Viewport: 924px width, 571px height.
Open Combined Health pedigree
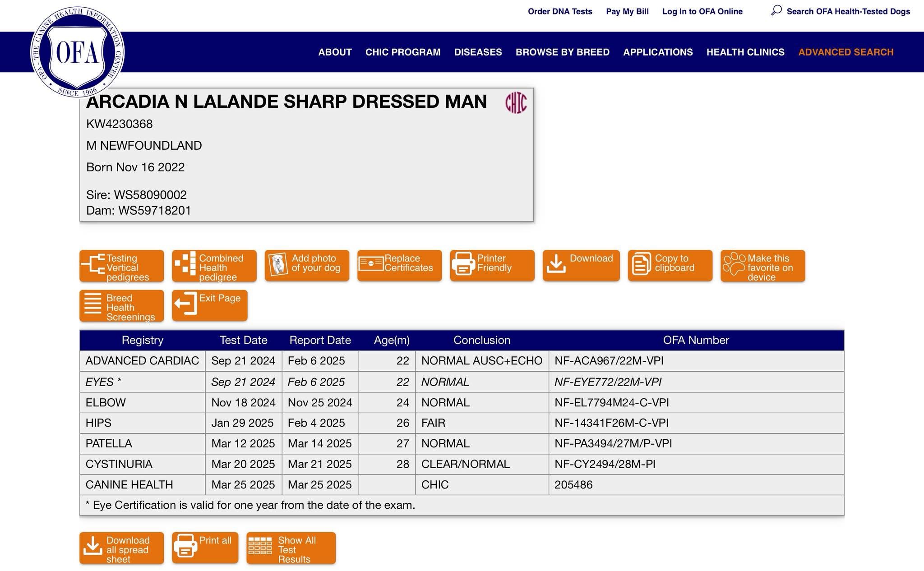tap(214, 267)
